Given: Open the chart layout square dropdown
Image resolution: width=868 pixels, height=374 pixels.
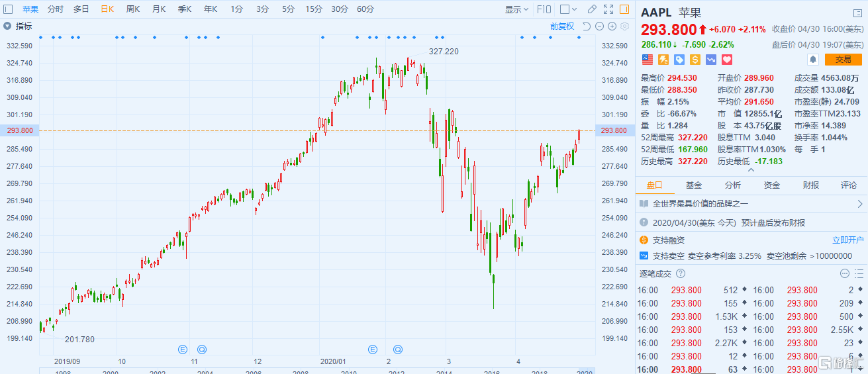Looking at the screenshot, I should [x=568, y=9].
